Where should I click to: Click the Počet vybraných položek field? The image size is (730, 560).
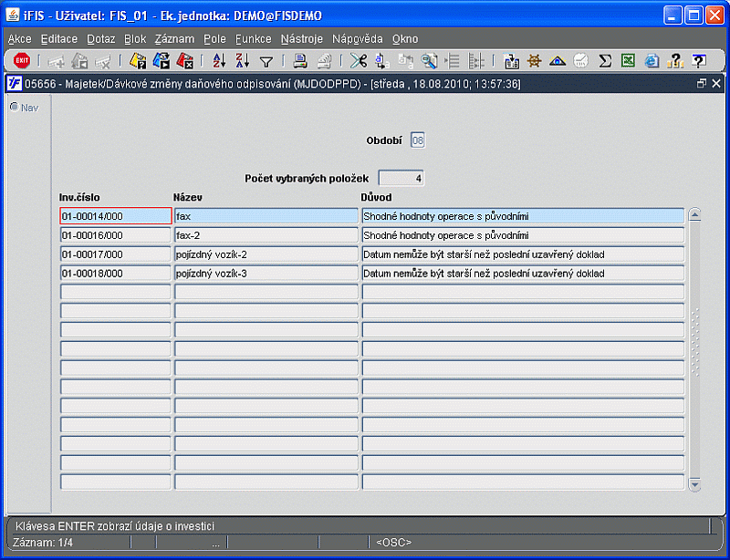coord(401,178)
